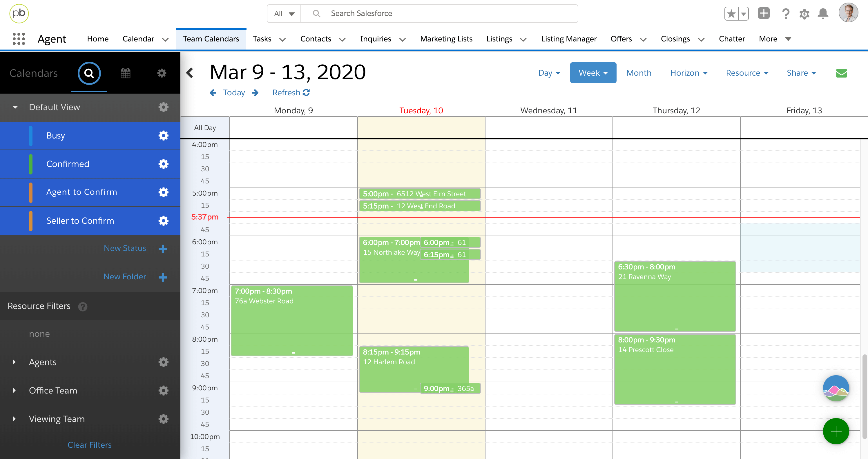
Task: Open the notifications bell
Action: coord(823,13)
